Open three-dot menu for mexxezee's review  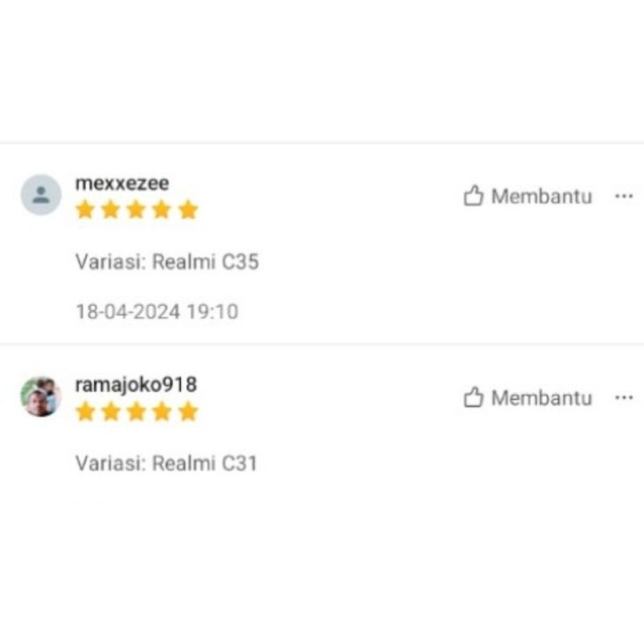(624, 196)
